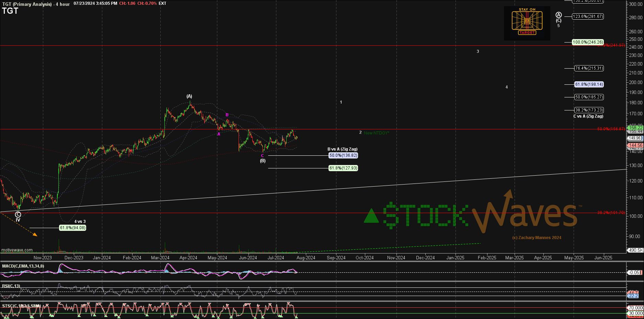Select the 38.2%(173.23) Fibonacci label

tap(589, 110)
